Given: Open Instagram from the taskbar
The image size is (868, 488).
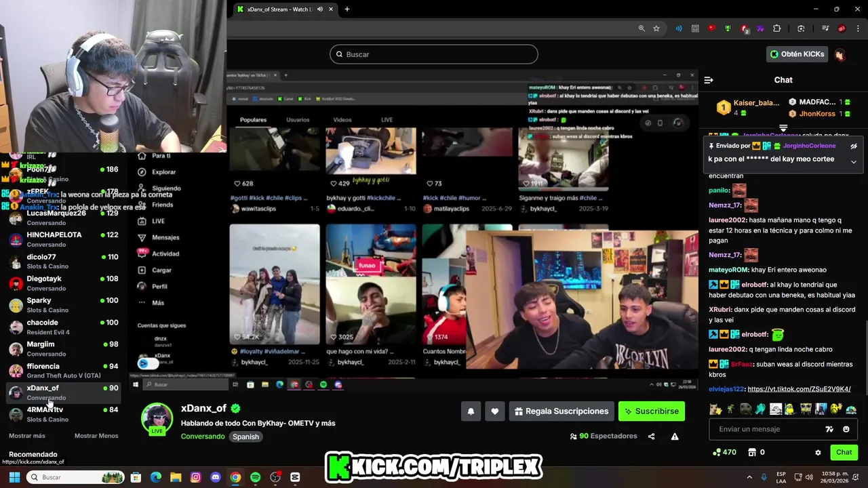Looking at the screenshot, I should point(195,477).
